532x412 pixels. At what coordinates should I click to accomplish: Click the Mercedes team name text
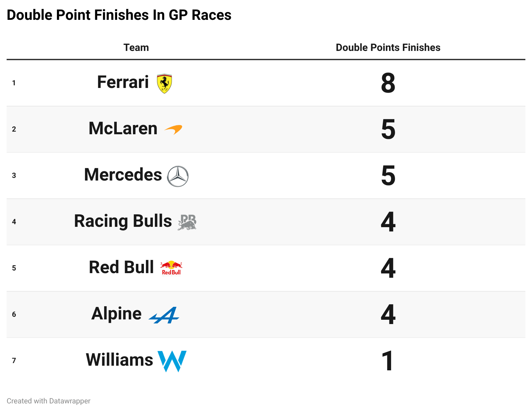pos(123,175)
